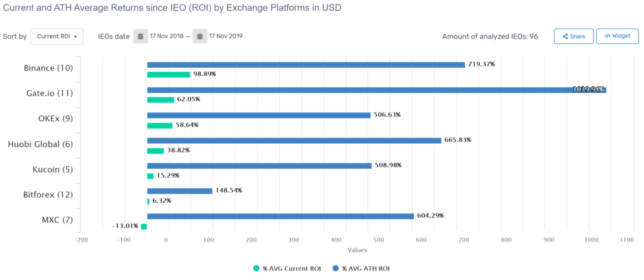Click the 506.63% value label

click(387, 115)
